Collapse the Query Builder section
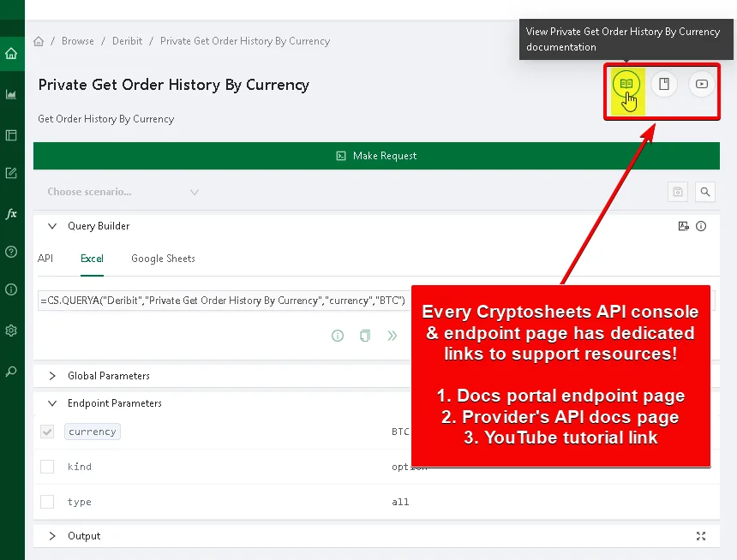 [52, 226]
